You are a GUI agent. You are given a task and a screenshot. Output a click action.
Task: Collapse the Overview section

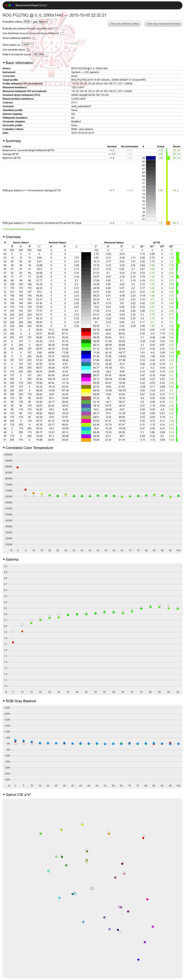pos(11,237)
